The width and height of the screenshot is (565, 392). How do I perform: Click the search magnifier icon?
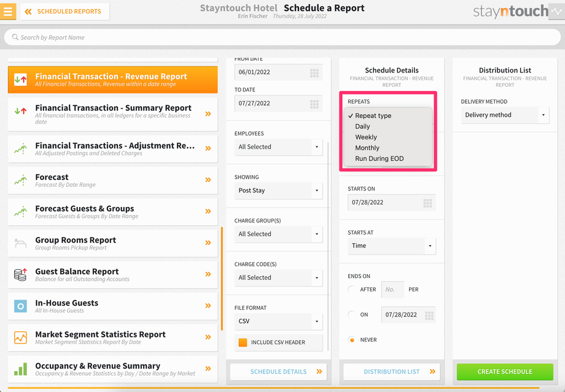point(15,37)
